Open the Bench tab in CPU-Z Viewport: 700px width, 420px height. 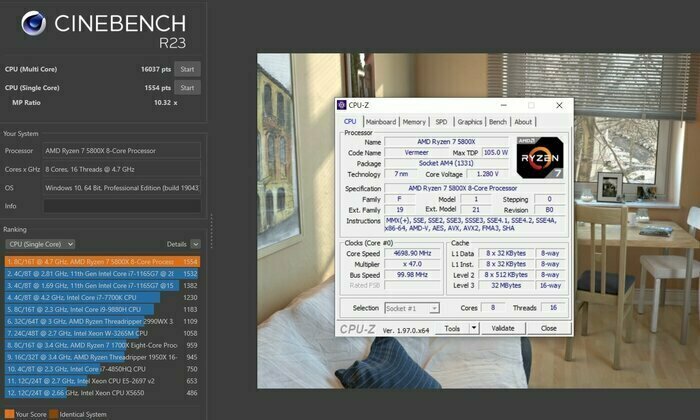[498, 122]
